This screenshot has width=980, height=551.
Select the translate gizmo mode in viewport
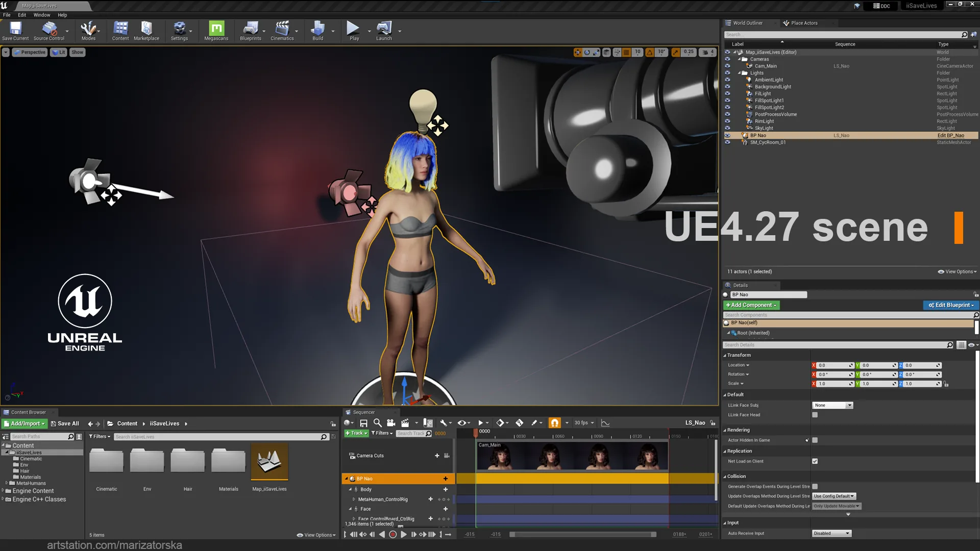[x=578, y=52]
